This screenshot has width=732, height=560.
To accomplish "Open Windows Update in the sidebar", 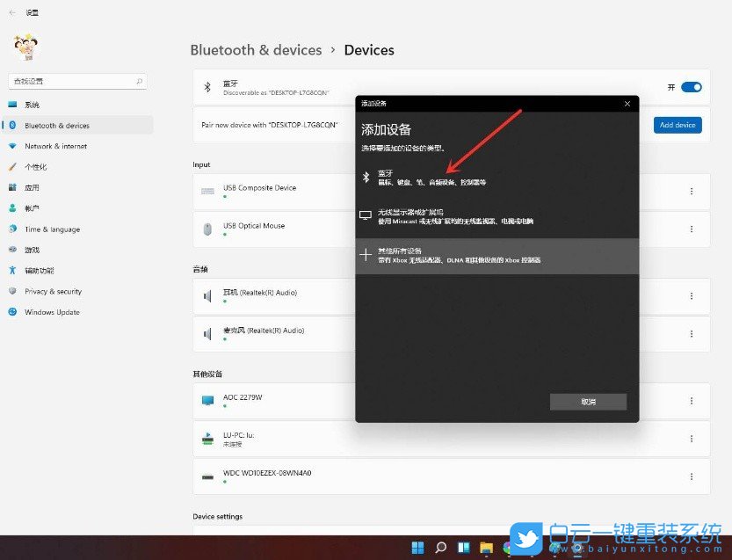I will point(52,312).
